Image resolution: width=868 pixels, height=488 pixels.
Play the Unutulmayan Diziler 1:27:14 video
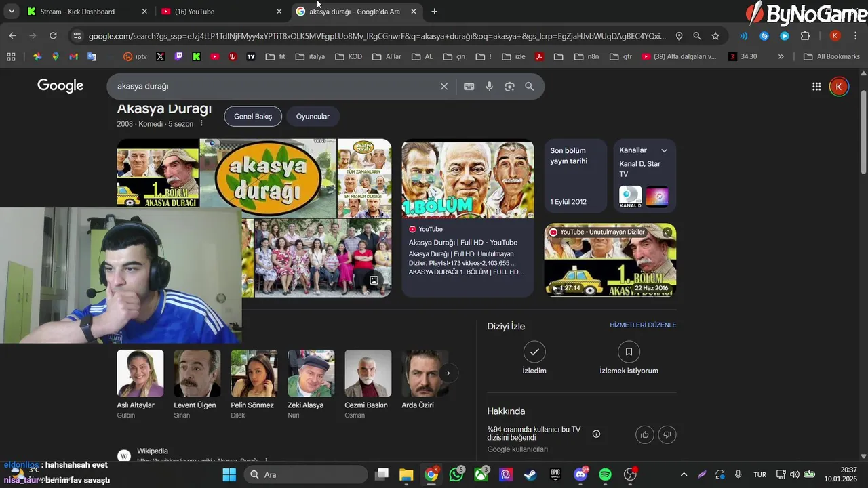click(610, 260)
